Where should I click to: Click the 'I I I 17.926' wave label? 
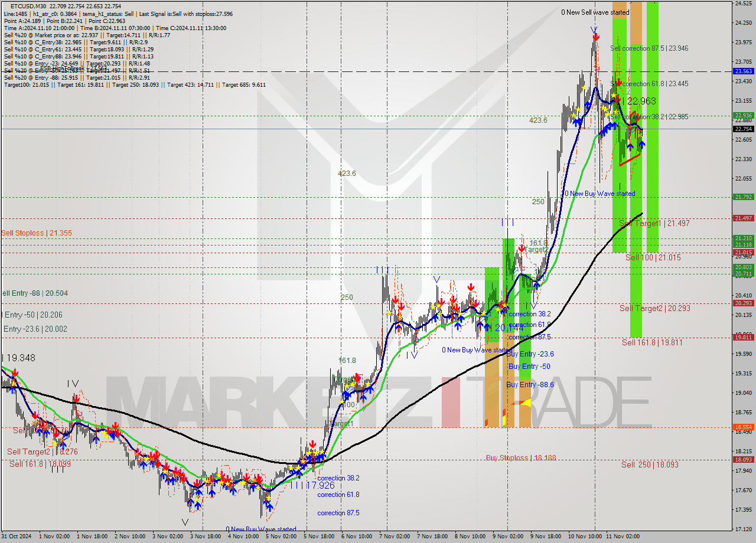point(312,485)
